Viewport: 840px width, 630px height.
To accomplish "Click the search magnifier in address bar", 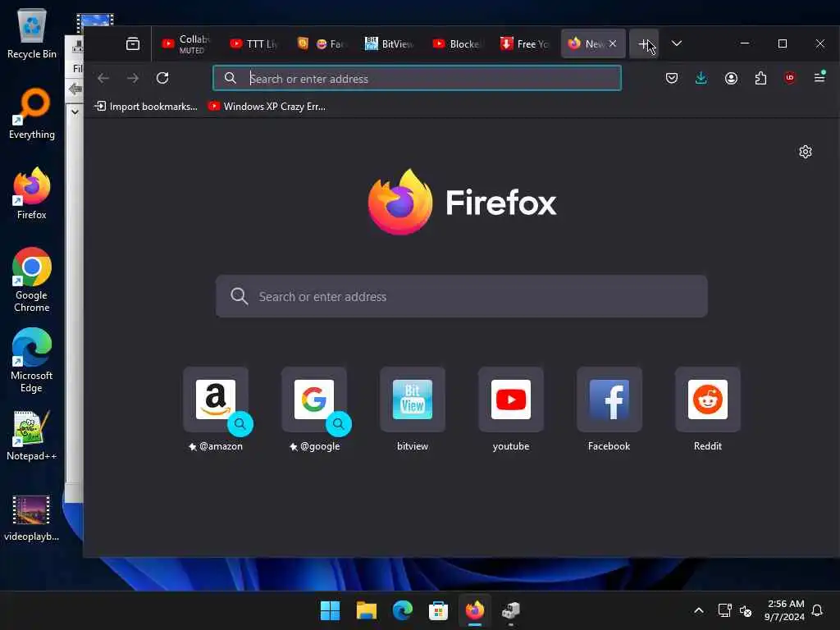I will tap(231, 78).
